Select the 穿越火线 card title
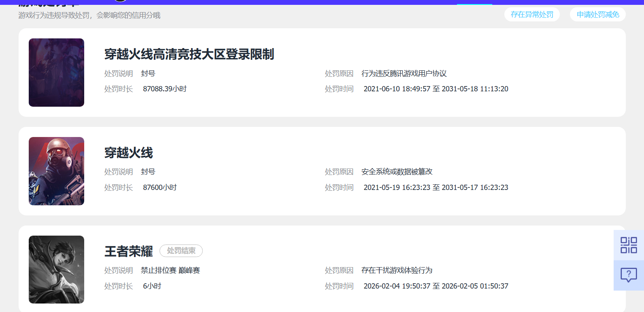 [x=129, y=153]
